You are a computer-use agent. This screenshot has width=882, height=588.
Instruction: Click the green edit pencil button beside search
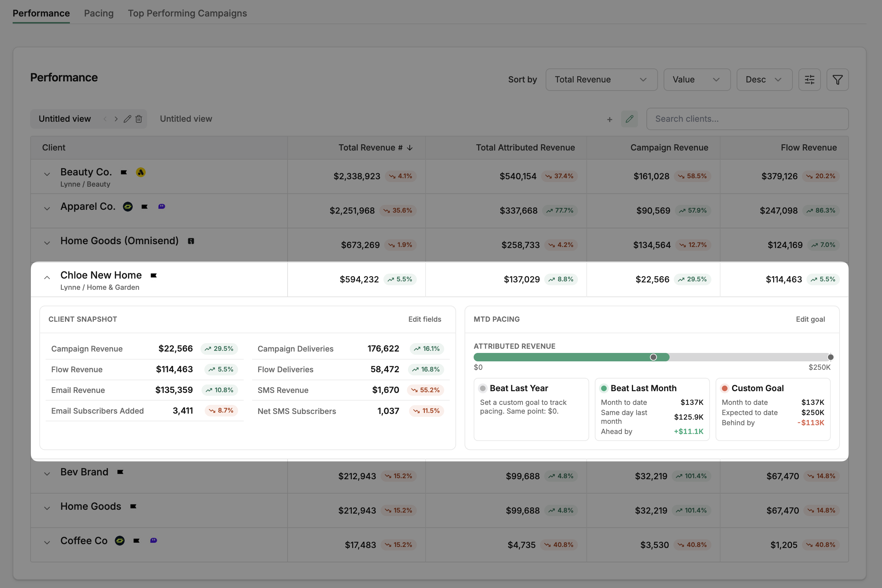(x=630, y=119)
